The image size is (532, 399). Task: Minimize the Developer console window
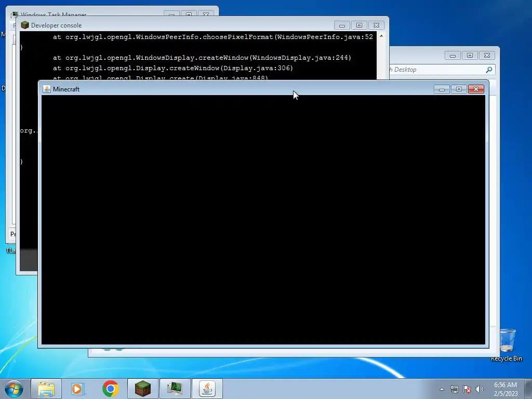tap(342, 25)
